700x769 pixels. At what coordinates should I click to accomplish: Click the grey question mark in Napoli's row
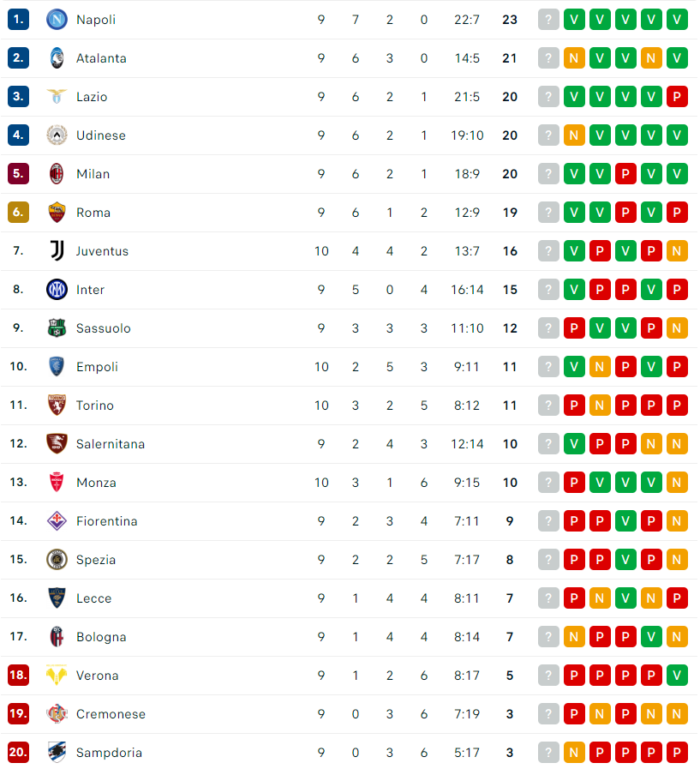coord(548,20)
